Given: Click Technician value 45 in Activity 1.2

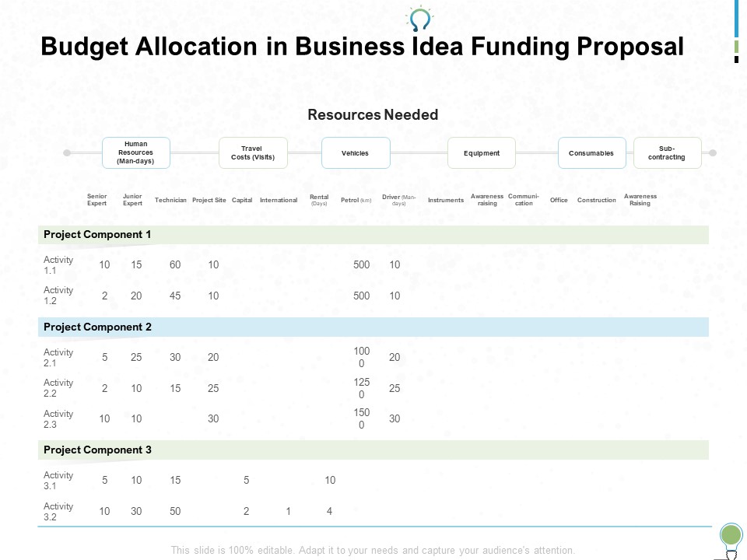Looking at the screenshot, I should (175, 296).
